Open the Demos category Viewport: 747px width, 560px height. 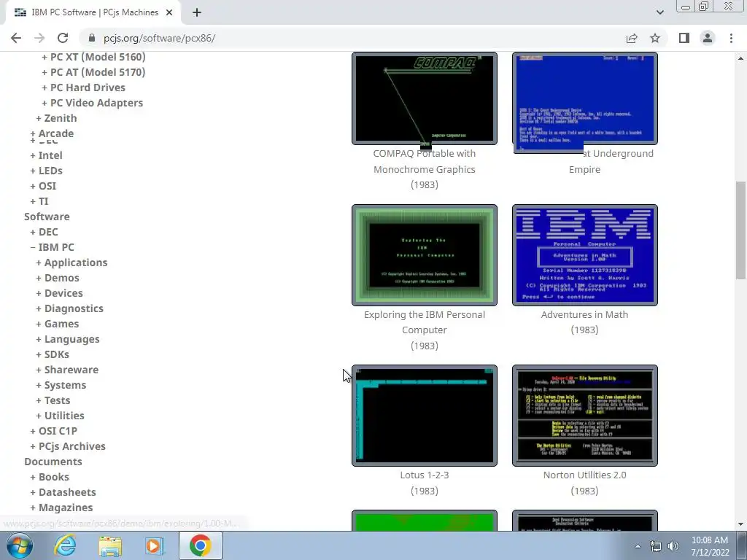click(x=61, y=278)
